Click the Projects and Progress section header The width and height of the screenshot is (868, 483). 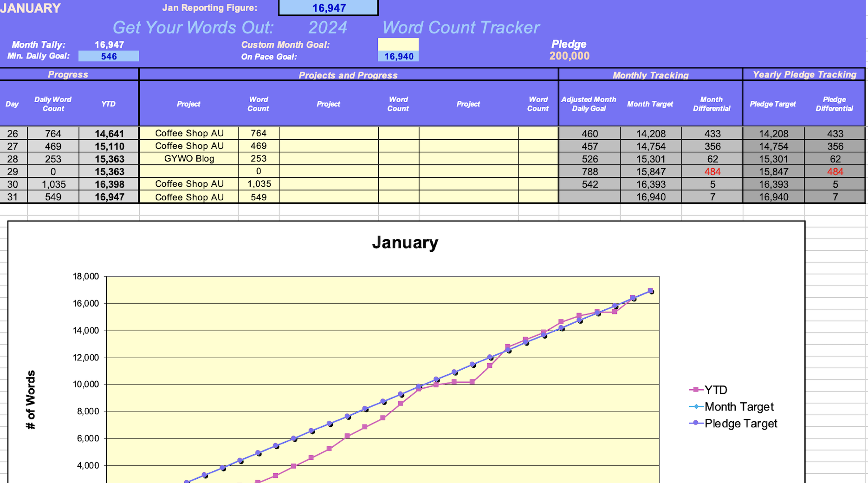point(348,75)
